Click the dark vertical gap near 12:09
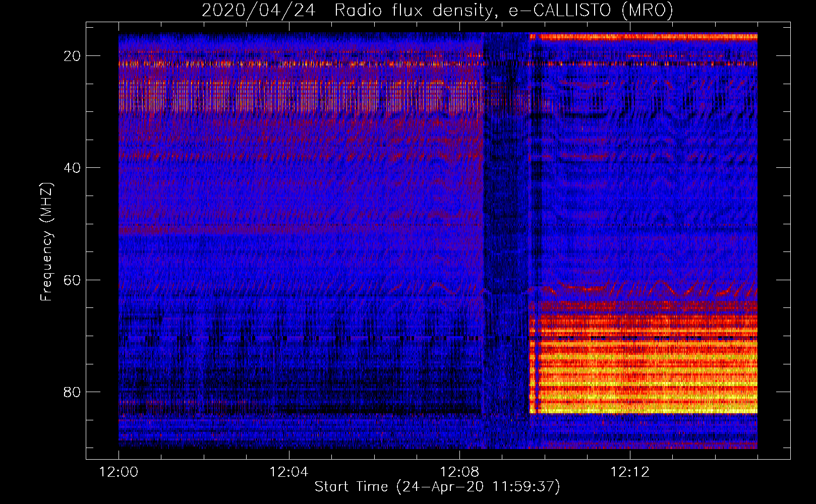 tap(506, 240)
